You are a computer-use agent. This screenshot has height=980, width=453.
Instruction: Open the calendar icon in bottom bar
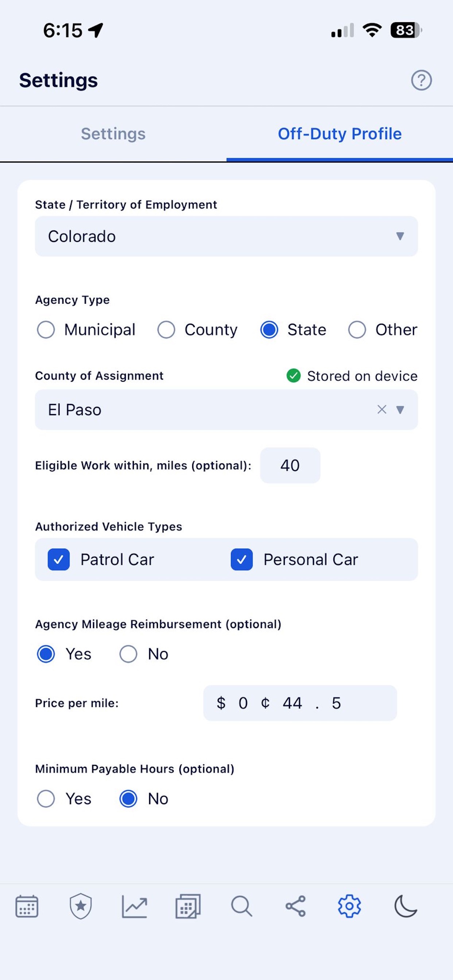(x=27, y=906)
